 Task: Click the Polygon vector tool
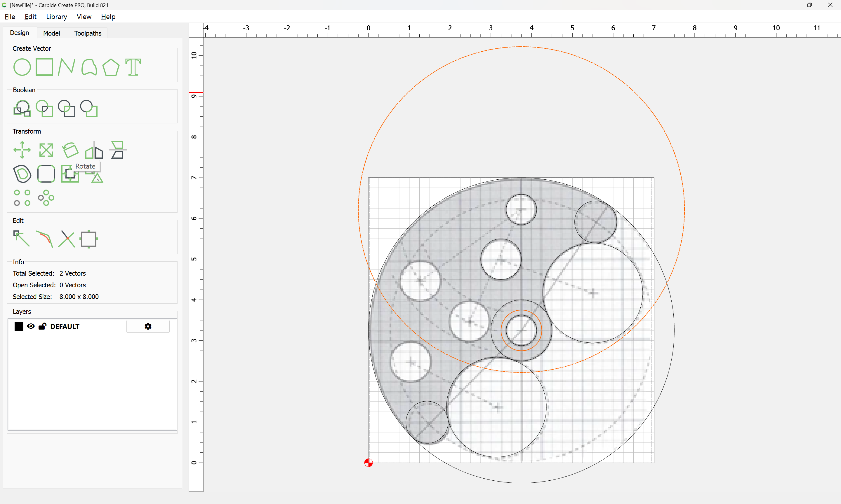coord(111,67)
